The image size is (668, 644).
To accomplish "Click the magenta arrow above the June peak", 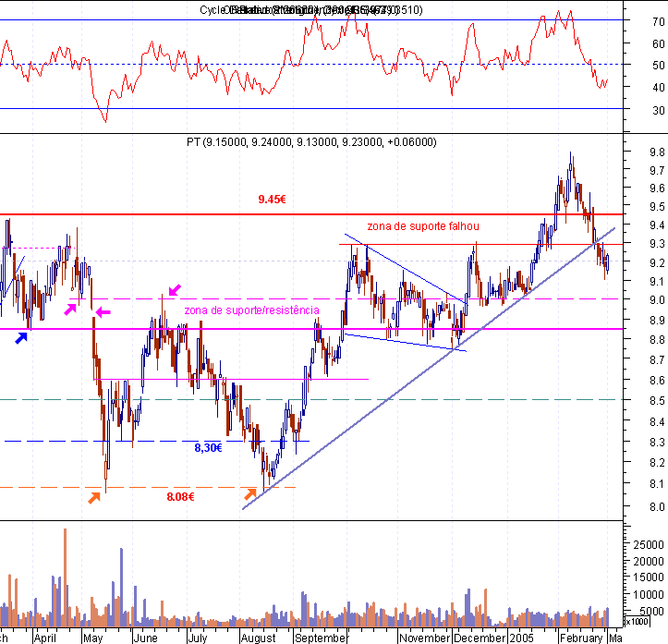I will 175,290.
